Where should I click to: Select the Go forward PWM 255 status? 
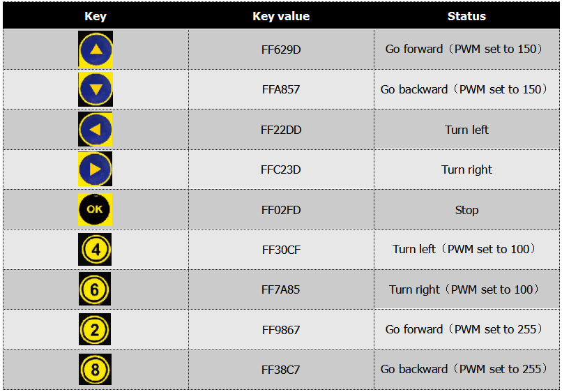click(464, 329)
